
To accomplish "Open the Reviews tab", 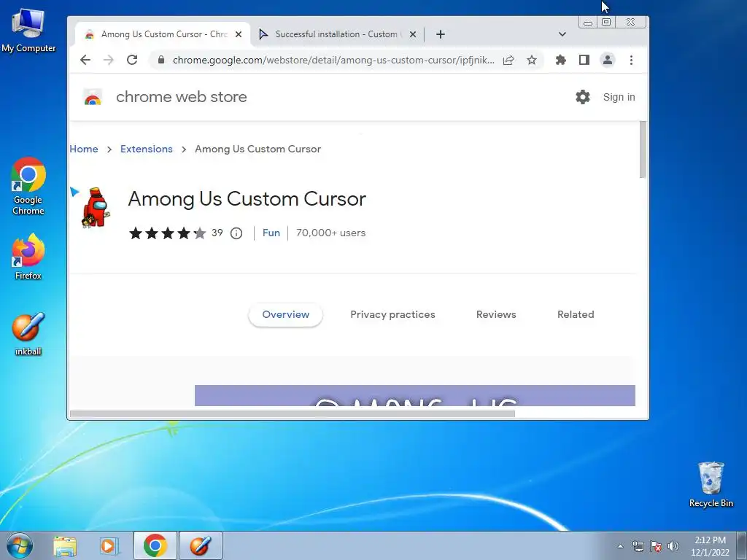I will (x=496, y=315).
